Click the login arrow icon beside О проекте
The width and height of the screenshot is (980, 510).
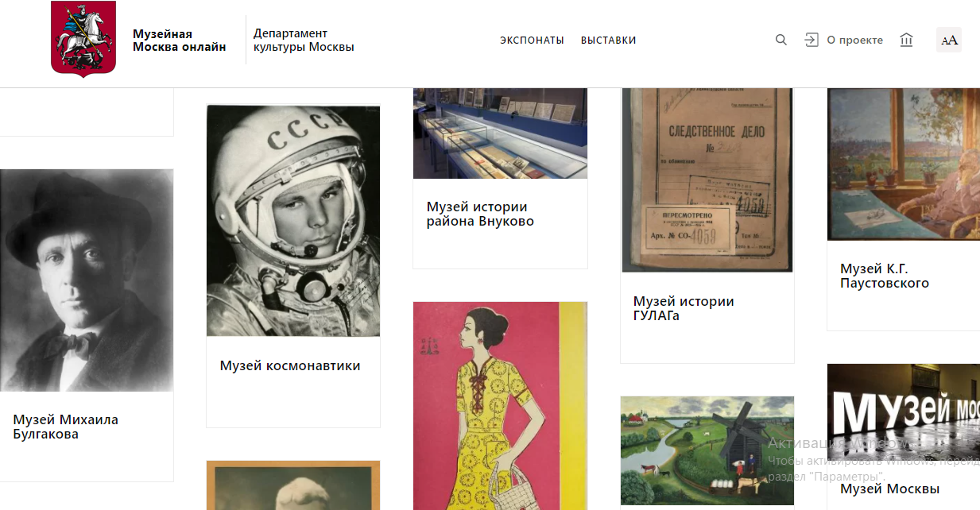click(811, 40)
